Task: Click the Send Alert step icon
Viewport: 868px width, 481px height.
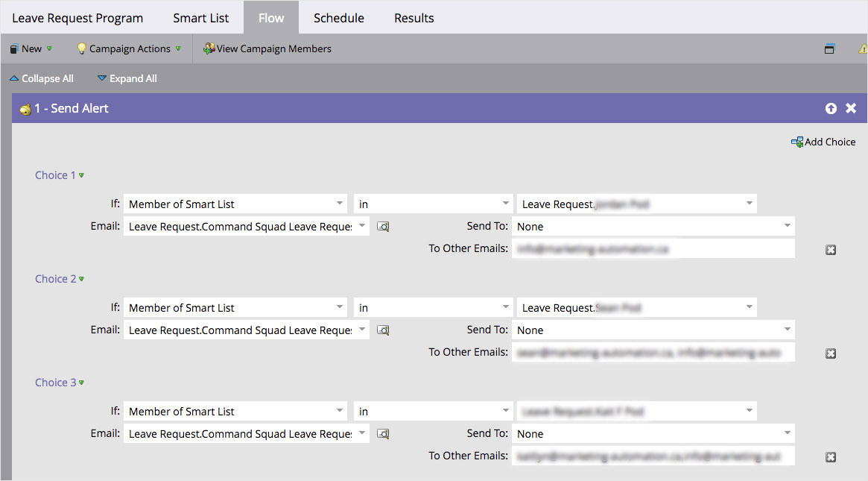Action: click(x=25, y=109)
